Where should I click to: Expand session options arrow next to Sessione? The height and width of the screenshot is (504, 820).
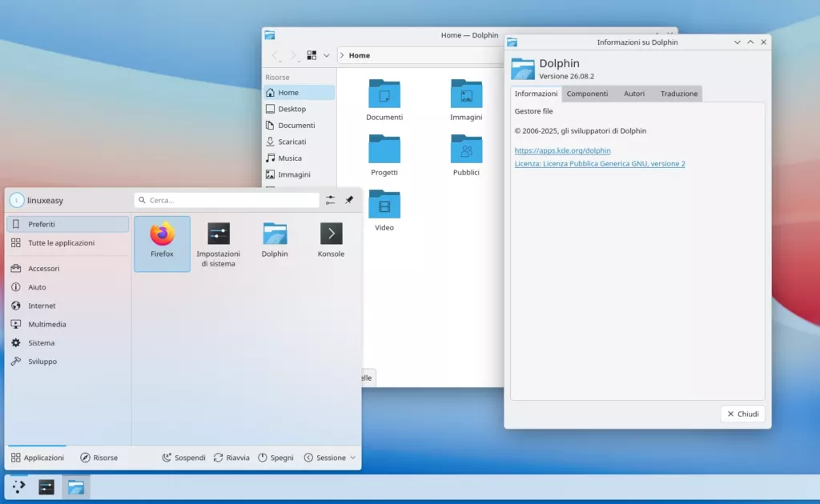[x=353, y=458]
